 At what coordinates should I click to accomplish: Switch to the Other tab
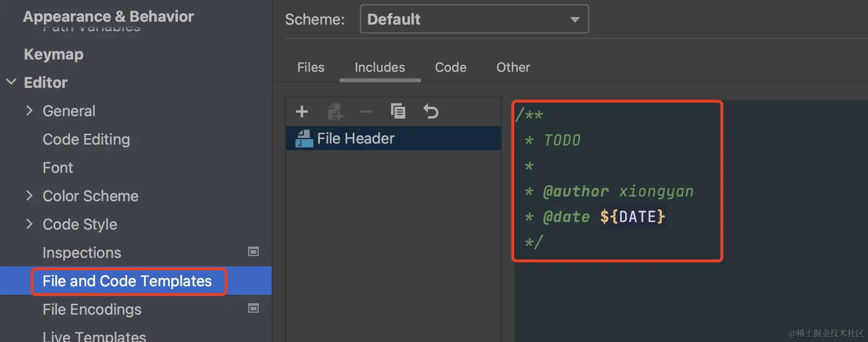(513, 68)
